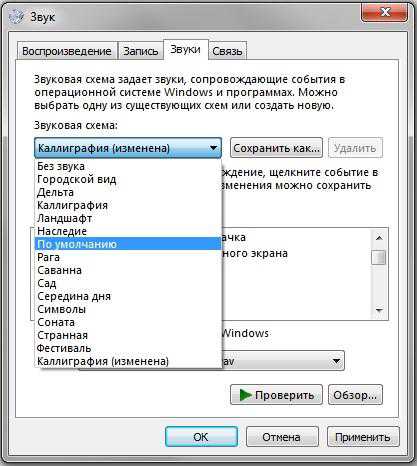
Task: Click the Обзор... button
Action: coord(355,395)
